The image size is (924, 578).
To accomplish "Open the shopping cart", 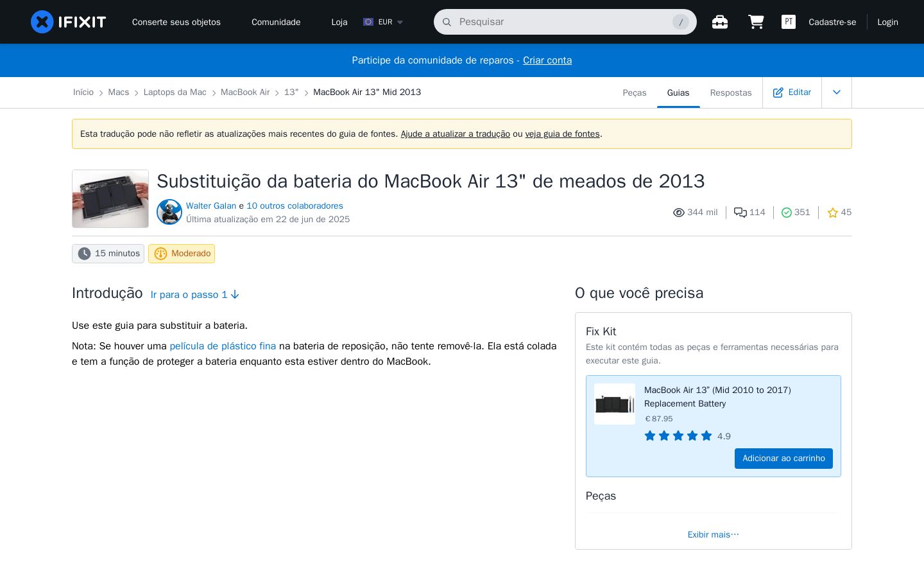I will click(x=756, y=22).
